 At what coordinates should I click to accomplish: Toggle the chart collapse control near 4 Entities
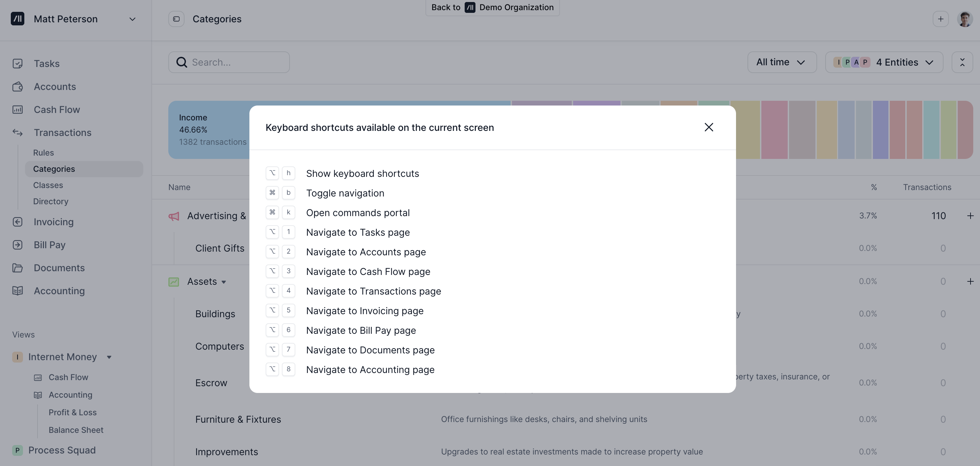(962, 62)
